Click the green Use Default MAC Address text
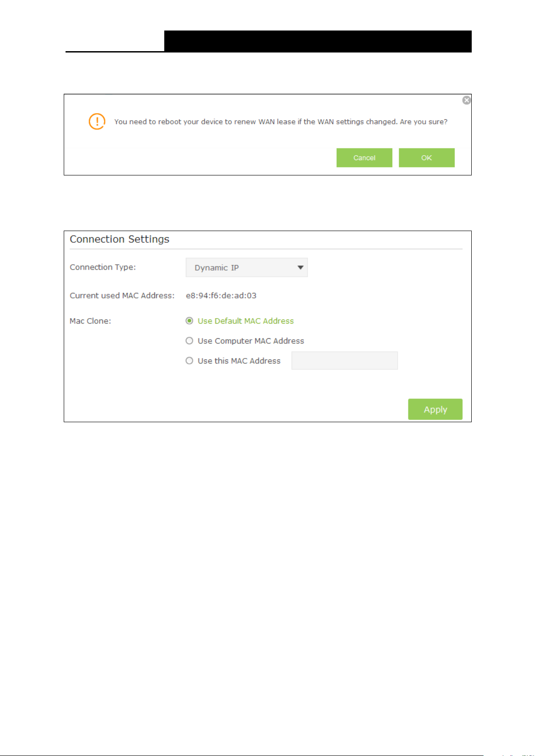Image resolution: width=535 pixels, height=756 pixels. tap(246, 321)
